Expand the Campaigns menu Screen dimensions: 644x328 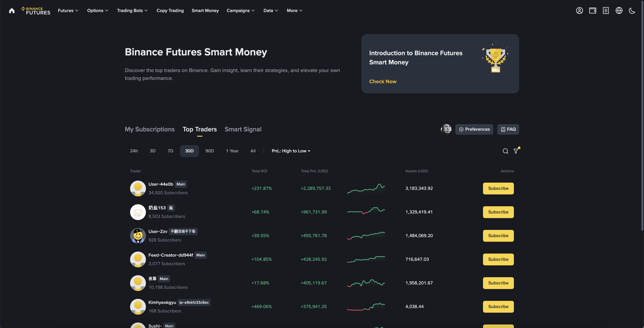pyautogui.click(x=241, y=11)
